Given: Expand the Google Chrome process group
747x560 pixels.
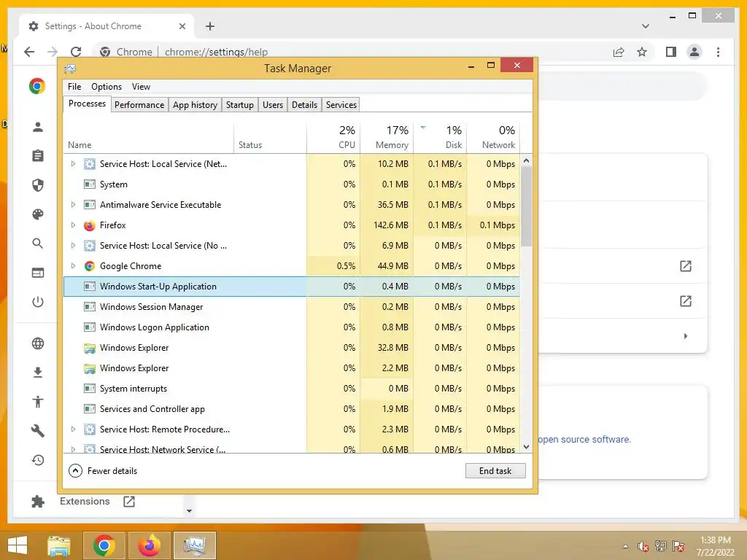Looking at the screenshot, I should pyautogui.click(x=73, y=266).
